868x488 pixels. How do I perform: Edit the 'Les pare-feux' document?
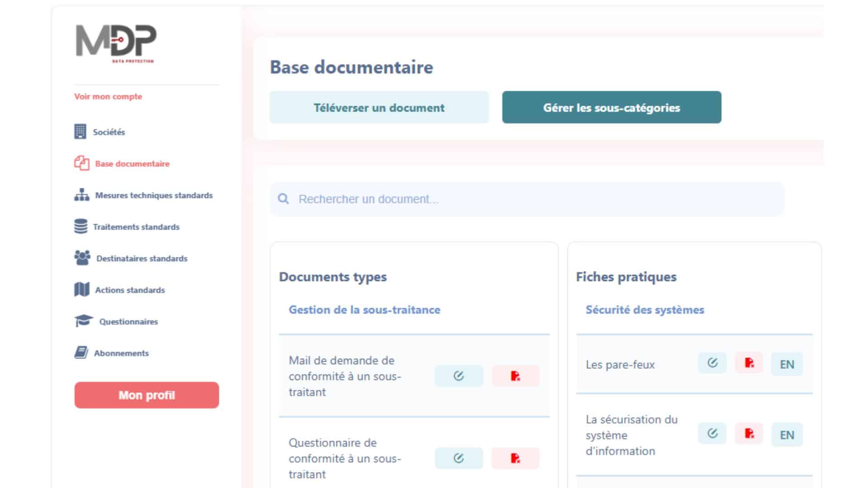click(712, 363)
